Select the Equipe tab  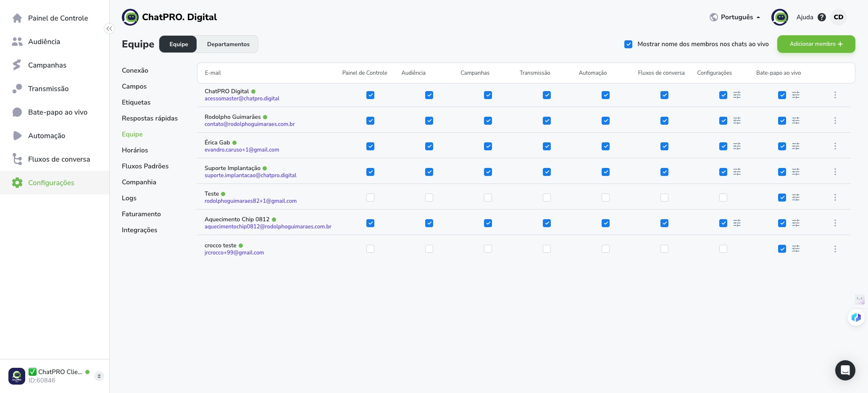pos(179,44)
